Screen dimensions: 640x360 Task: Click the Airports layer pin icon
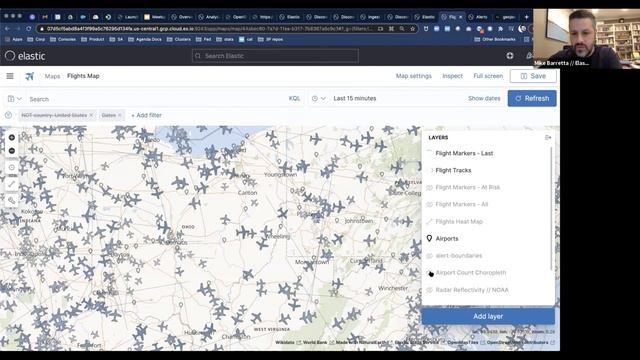click(429, 238)
